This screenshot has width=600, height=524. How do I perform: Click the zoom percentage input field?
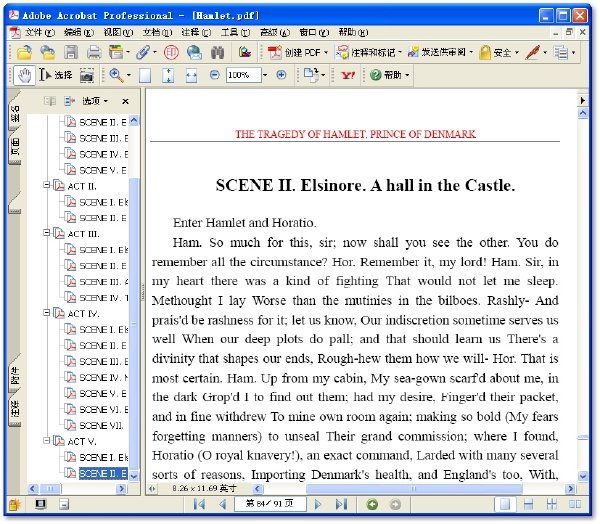[243, 75]
